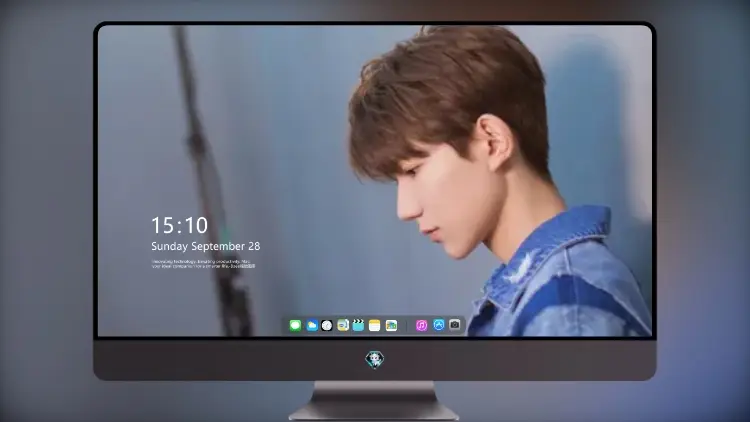Open the Clock app in the dock
Screen dimensions: 750x422
pyautogui.click(x=327, y=325)
